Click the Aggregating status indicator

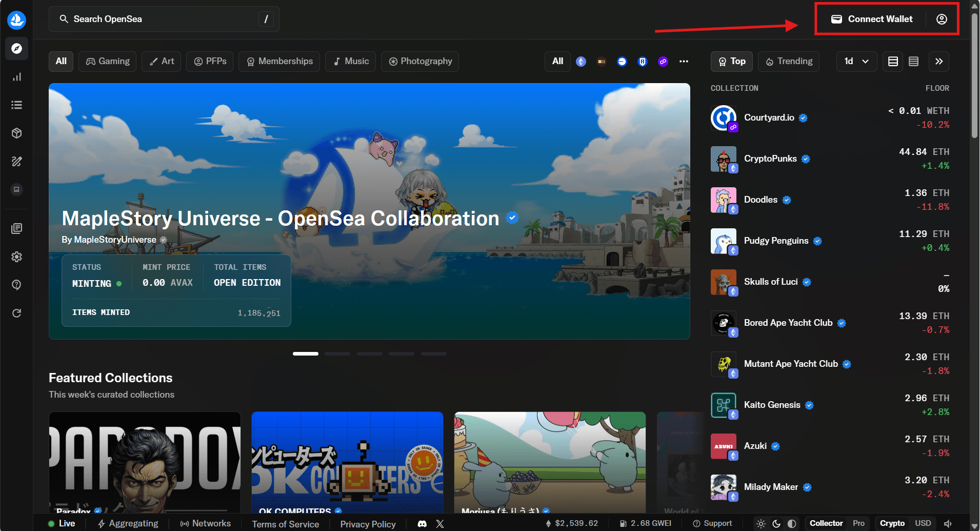pyautogui.click(x=128, y=523)
